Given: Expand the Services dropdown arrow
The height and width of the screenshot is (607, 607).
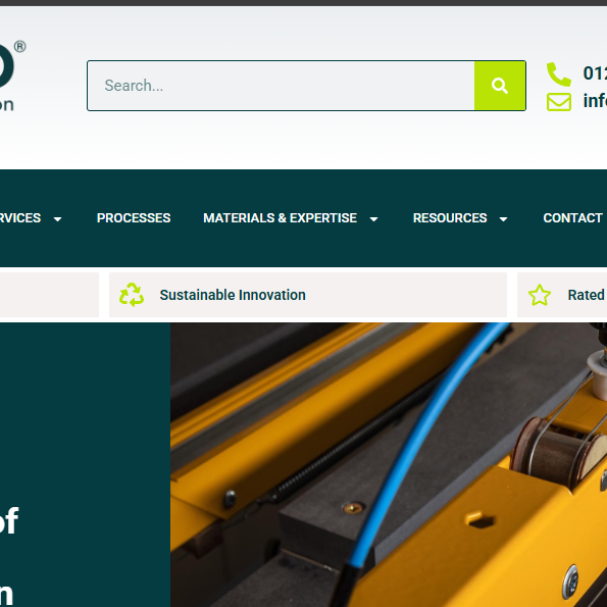Looking at the screenshot, I should click(58, 219).
